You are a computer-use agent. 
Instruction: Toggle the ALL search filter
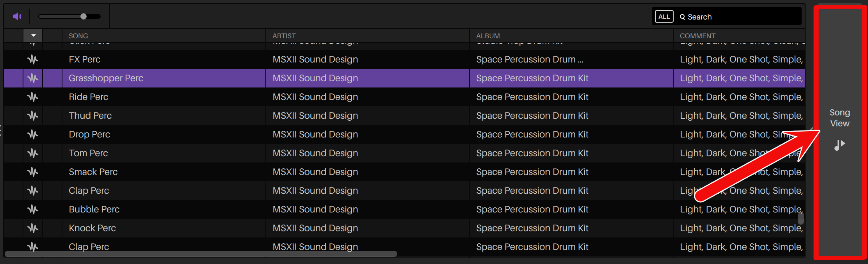click(x=664, y=17)
